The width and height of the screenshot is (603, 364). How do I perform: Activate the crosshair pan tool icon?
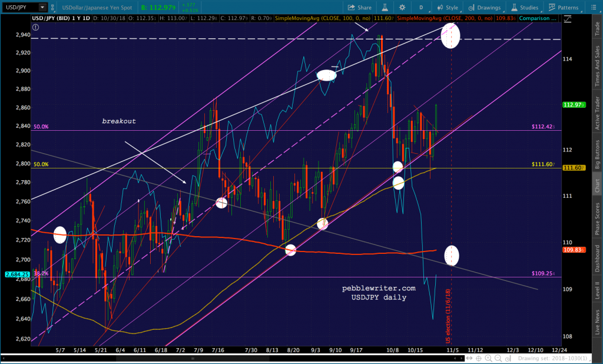[479, 358]
